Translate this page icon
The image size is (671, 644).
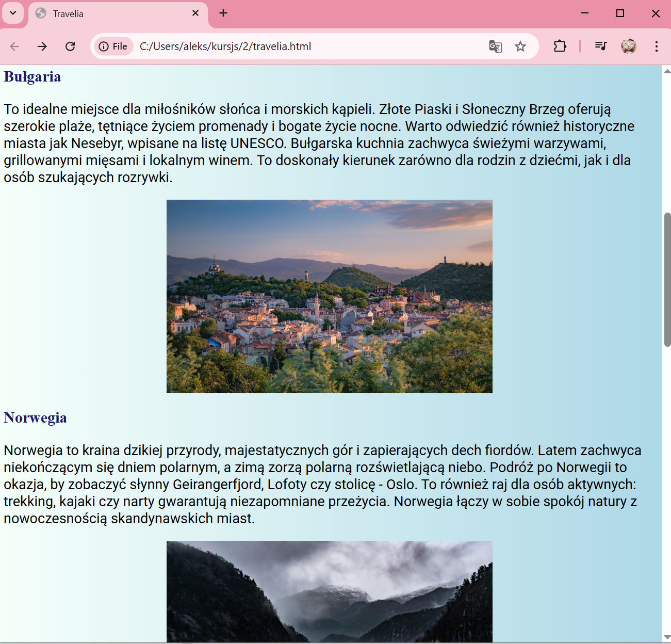coord(495,46)
